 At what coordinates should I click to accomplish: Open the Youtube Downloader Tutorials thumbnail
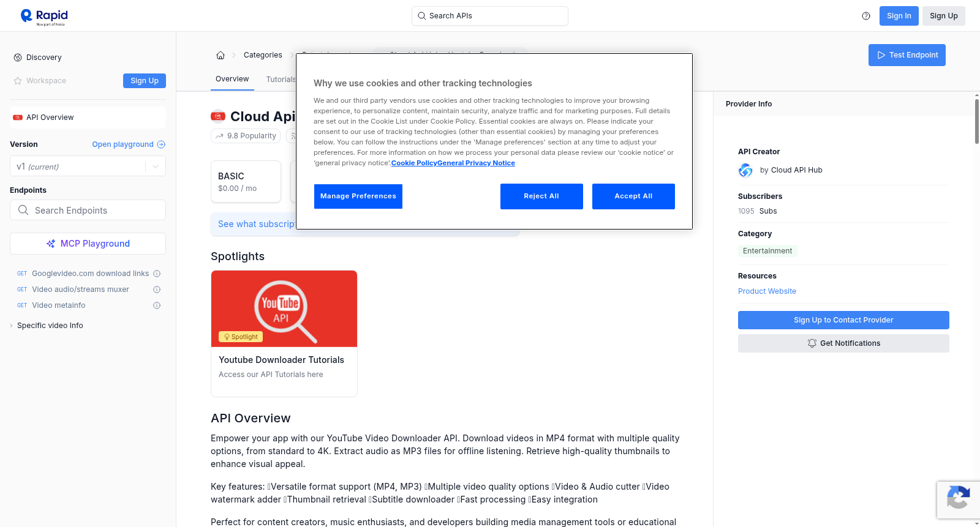[x=284, y=308]
